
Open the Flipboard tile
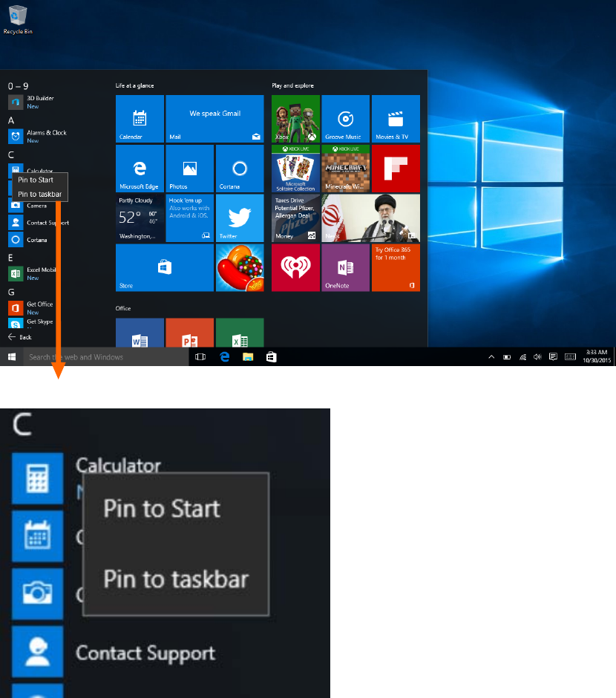(396, 169)
